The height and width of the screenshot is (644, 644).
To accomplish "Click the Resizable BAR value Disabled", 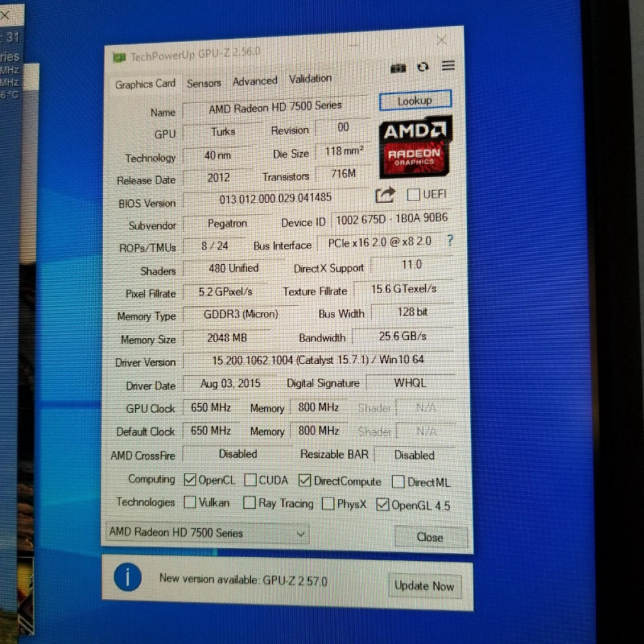I will coord(414,455).
